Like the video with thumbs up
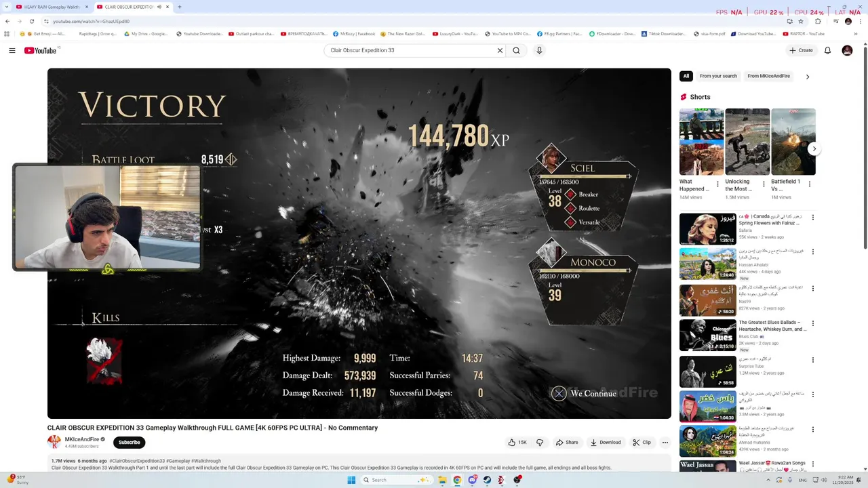 pos(517,443)
